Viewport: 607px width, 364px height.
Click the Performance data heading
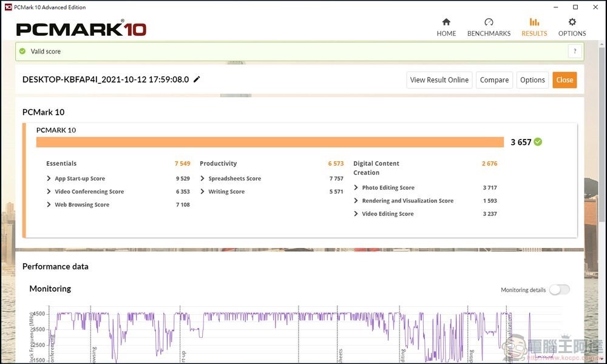pos(55,266)
